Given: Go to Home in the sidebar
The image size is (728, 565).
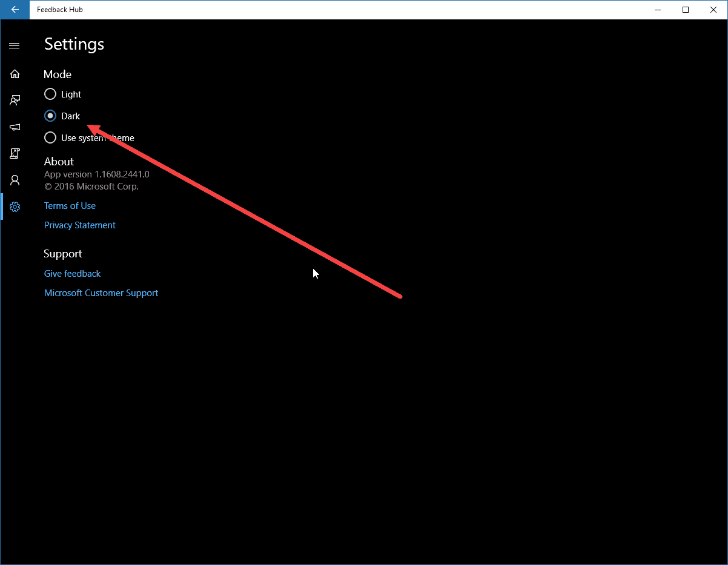Looking at the screenshot, I should pos(15,74).
